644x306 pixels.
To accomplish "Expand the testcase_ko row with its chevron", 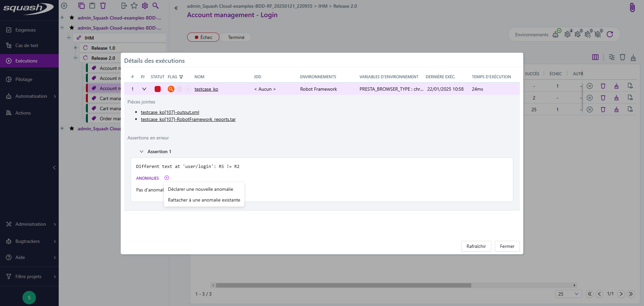I will 144,89.
